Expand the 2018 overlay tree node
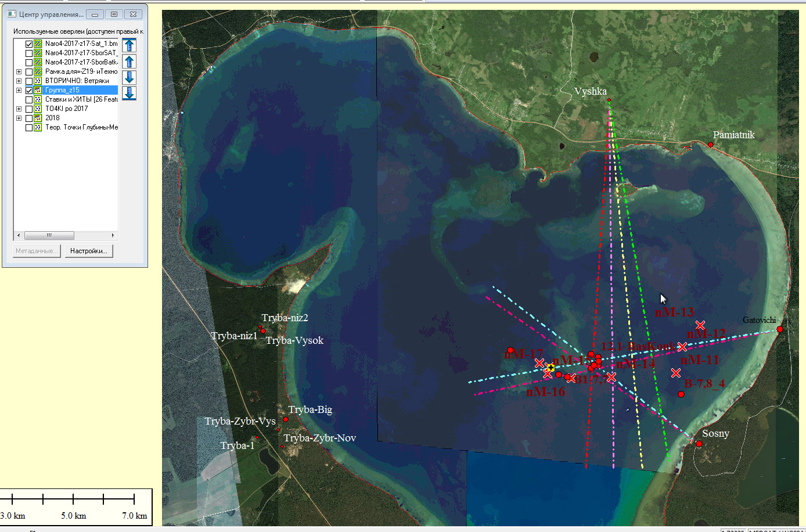 pos(19,118)
